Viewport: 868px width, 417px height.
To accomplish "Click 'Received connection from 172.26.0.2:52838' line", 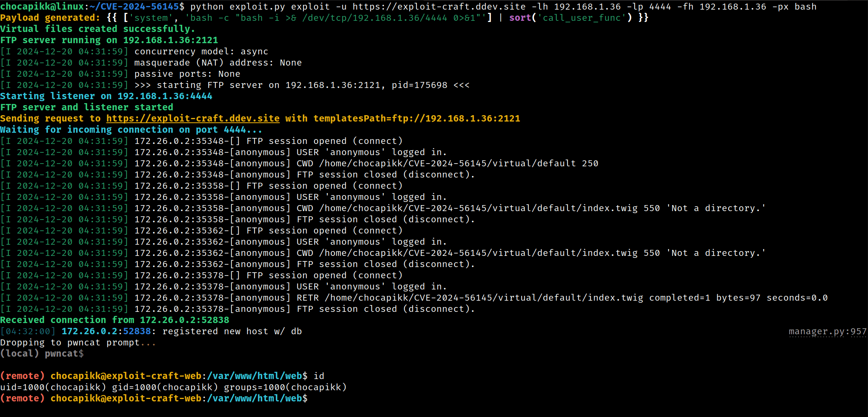I will point(115,320).
